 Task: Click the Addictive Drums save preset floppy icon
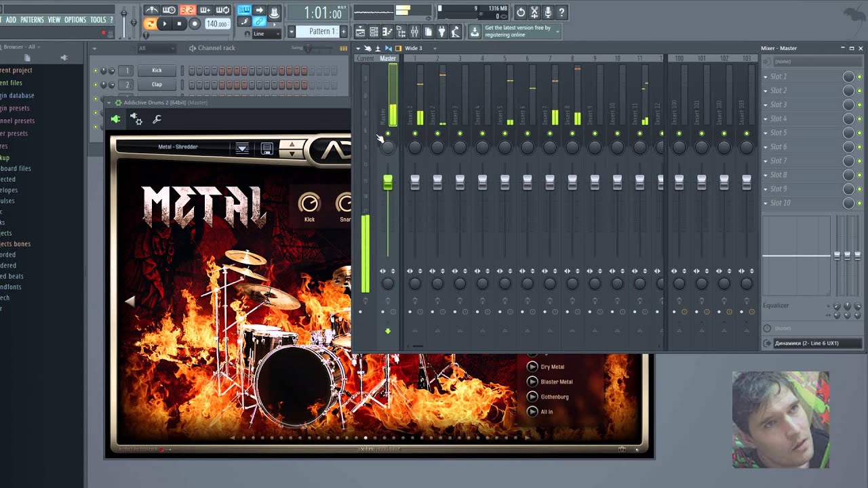(x=267, y=148)
